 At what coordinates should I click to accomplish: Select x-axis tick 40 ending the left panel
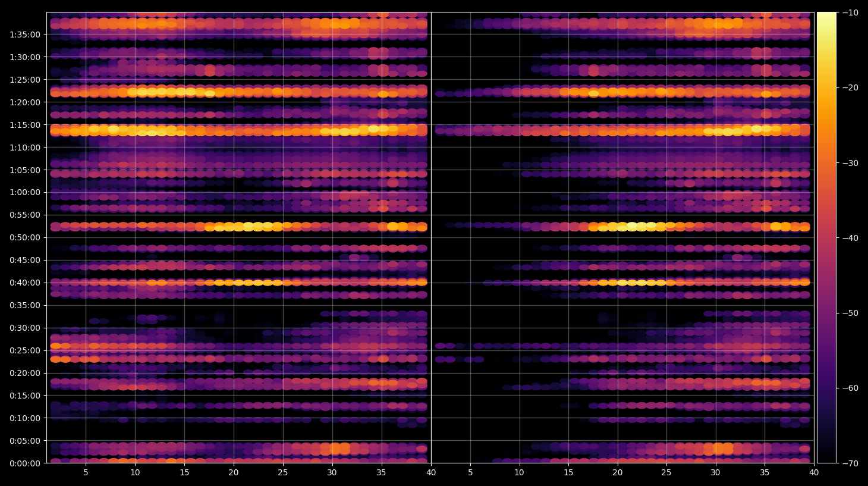(431, 473)
